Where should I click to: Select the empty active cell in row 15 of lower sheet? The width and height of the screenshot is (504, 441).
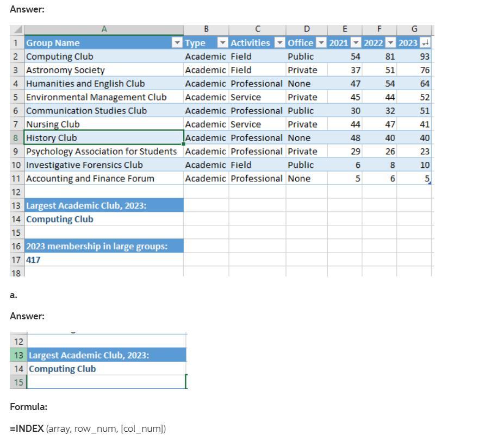coord(106,382)
